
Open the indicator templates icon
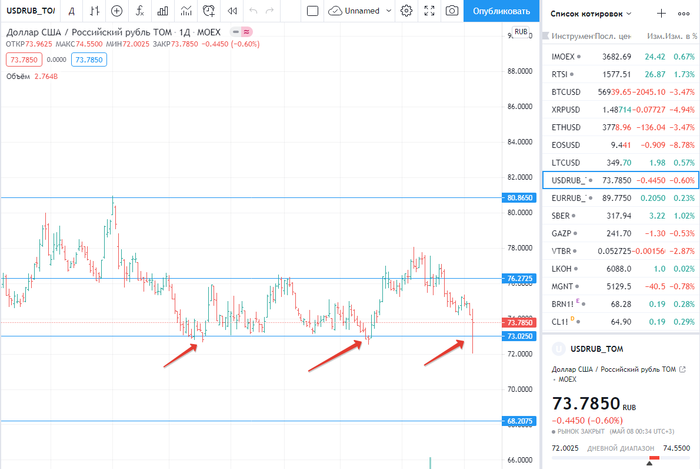click(x=186, y=11)
